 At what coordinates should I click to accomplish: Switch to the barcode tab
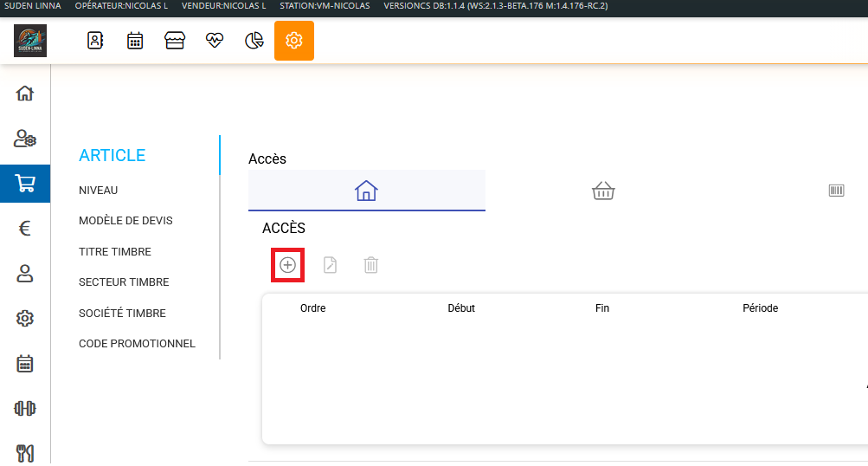point(836,191)
